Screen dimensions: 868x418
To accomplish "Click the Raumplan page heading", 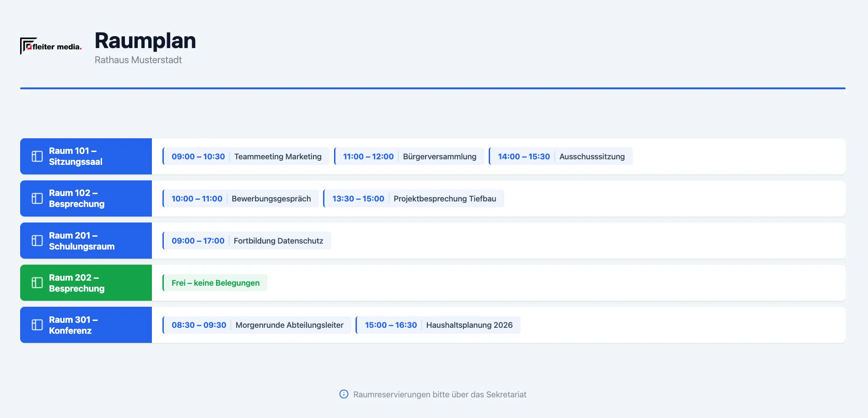I will pyautogui.click(x=145, y=40).
